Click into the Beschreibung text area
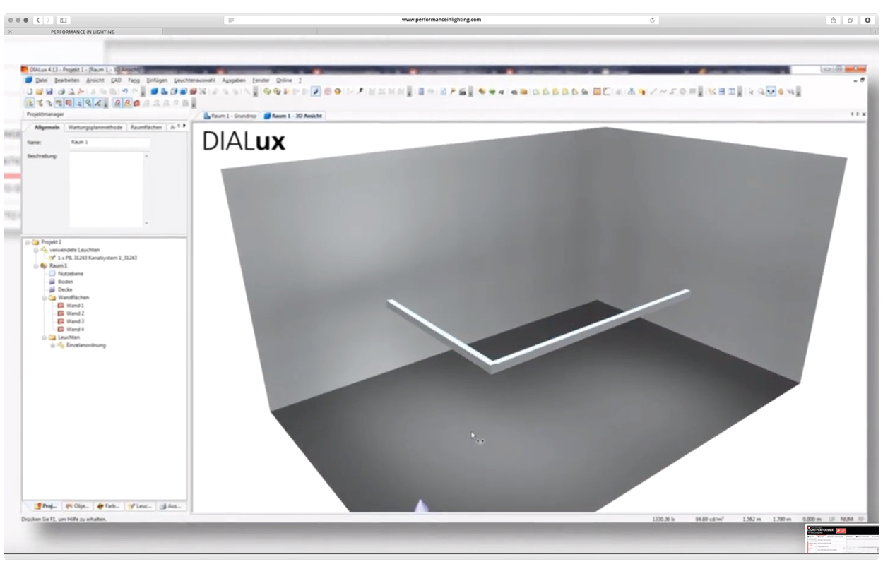Image resolution: width=883 pixels, height=588 pixels. click(107, 189)
